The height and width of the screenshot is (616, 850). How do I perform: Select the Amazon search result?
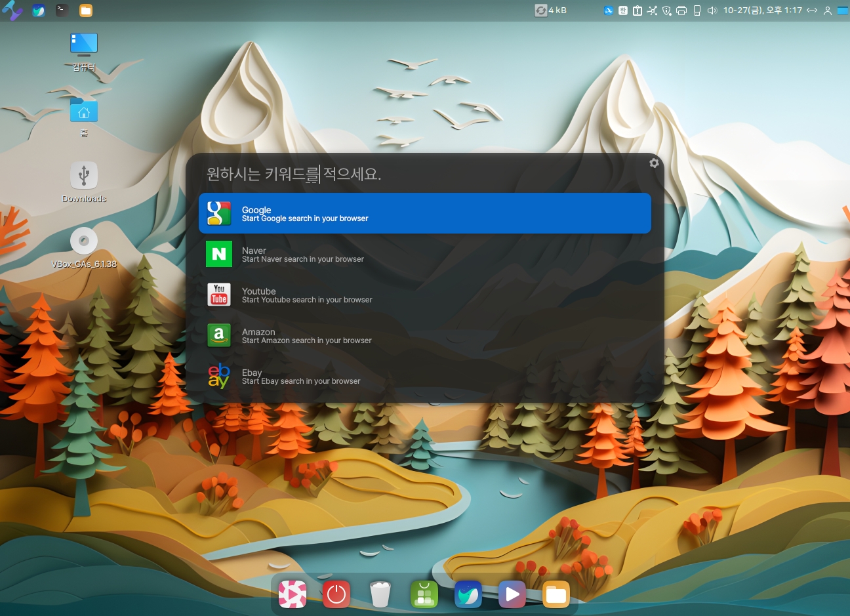pyautogui.click(x=424, y=335)
